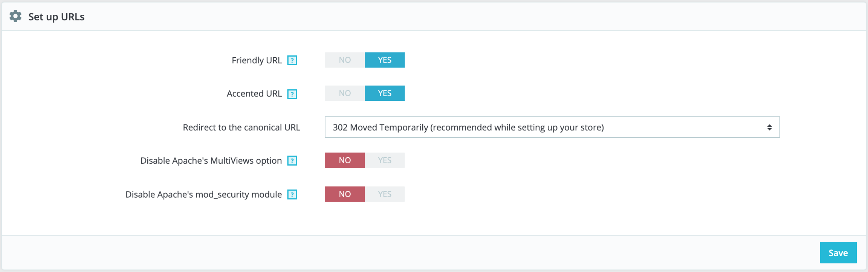Click the Set up URLs panel title

pyautogui.click(x=56, y=17)
